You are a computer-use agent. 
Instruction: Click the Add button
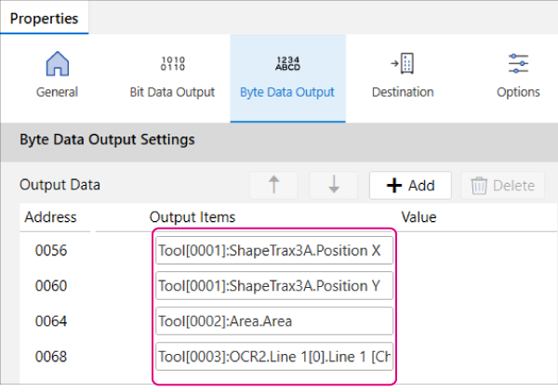[x=410, y=185]
